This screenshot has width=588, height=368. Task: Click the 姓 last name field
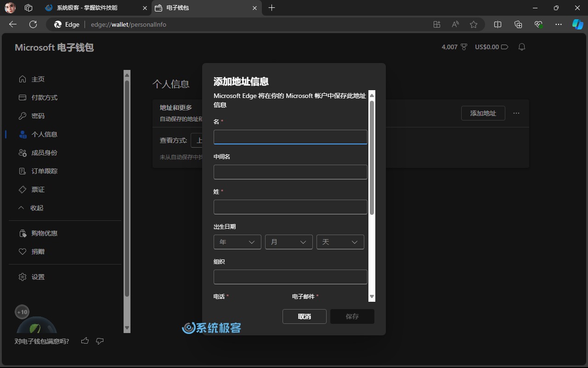pyautogui.click(x=290, y=207)
